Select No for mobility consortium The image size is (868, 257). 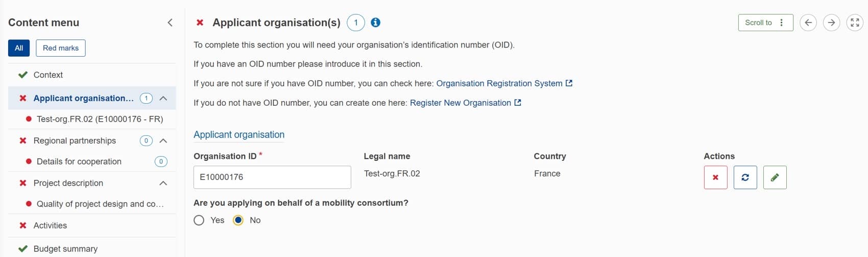point(238,220)
